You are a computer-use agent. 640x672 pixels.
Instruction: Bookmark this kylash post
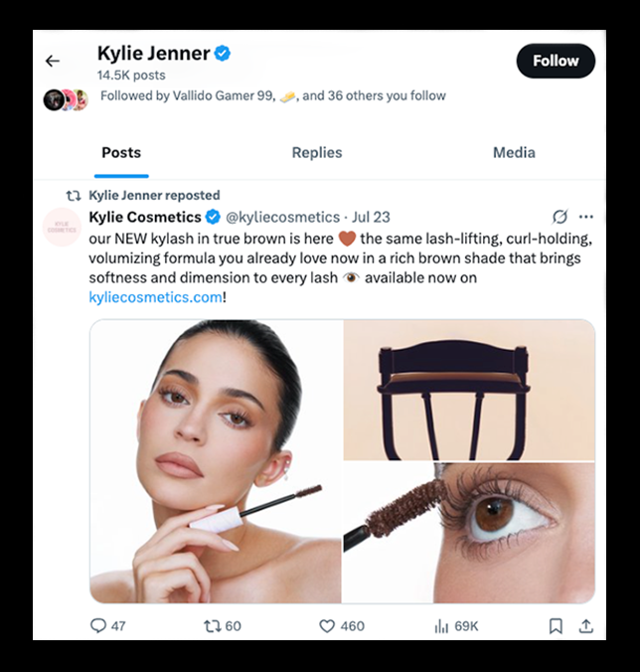[x=556, y=625]
